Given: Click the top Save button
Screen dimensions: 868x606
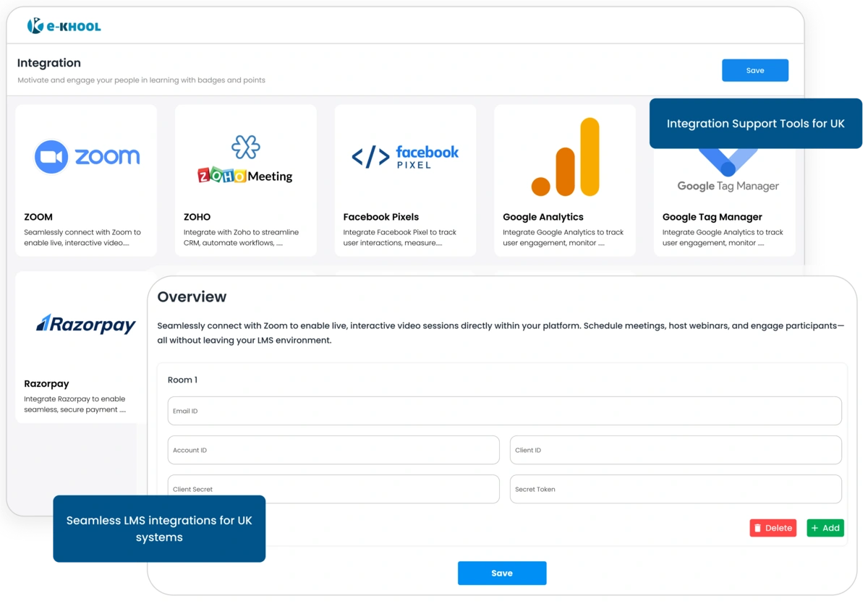Looking at the screenshot, I should pos(754,70).
